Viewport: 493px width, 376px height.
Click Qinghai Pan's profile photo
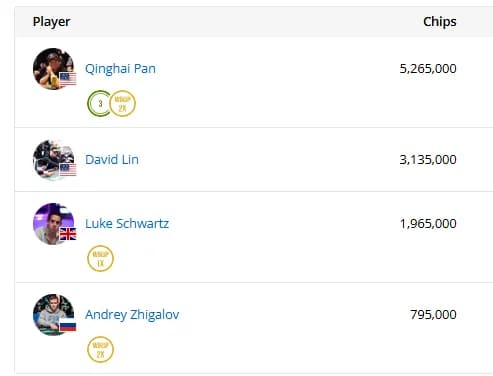tap(54, 69)
